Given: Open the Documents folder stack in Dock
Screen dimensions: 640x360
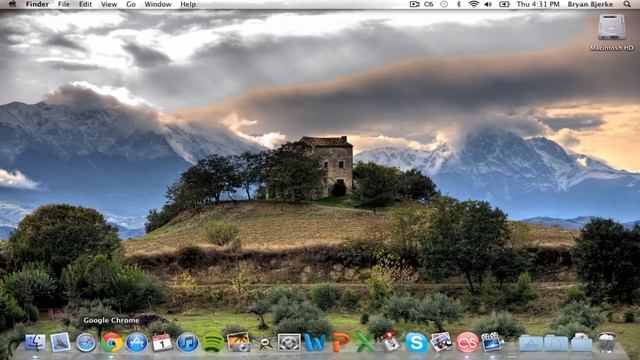Looking at the screenshot, I should (x=556, y=343).
